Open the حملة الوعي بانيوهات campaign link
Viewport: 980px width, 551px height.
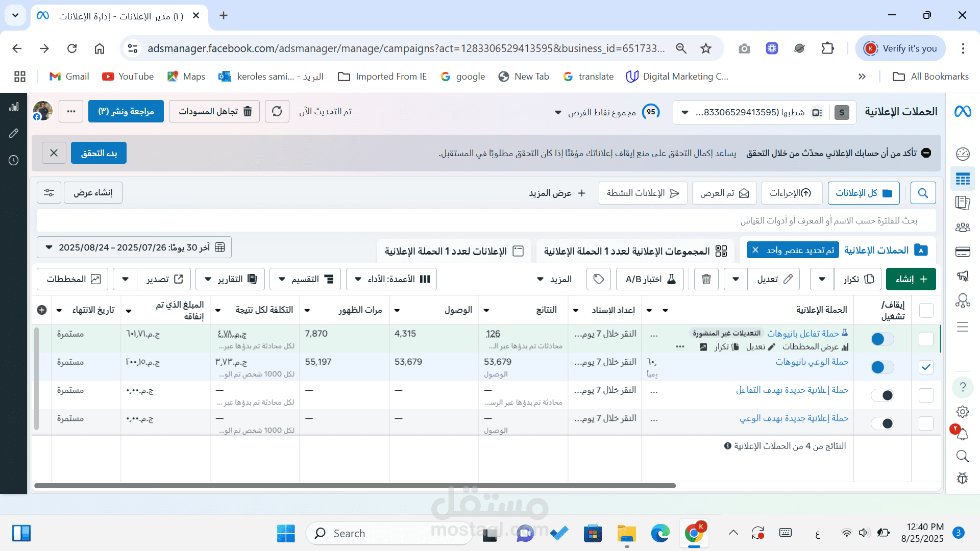(x=812, y=362)
